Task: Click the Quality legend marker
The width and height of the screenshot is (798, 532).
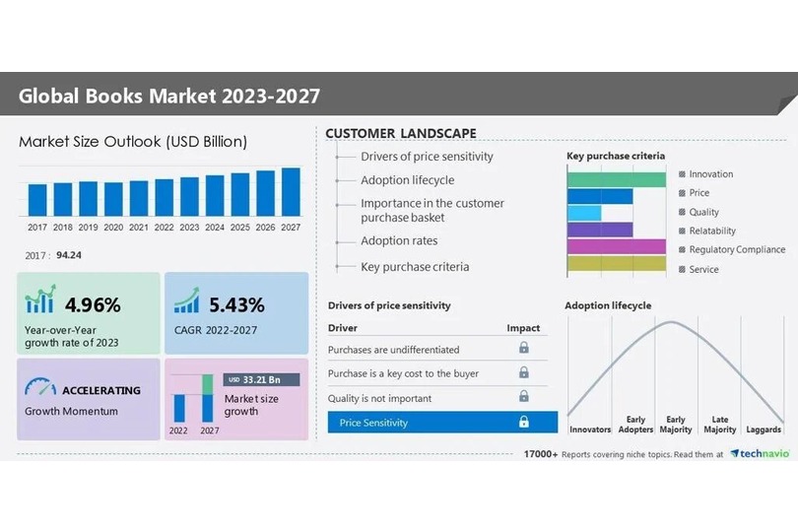Action: 682,212
